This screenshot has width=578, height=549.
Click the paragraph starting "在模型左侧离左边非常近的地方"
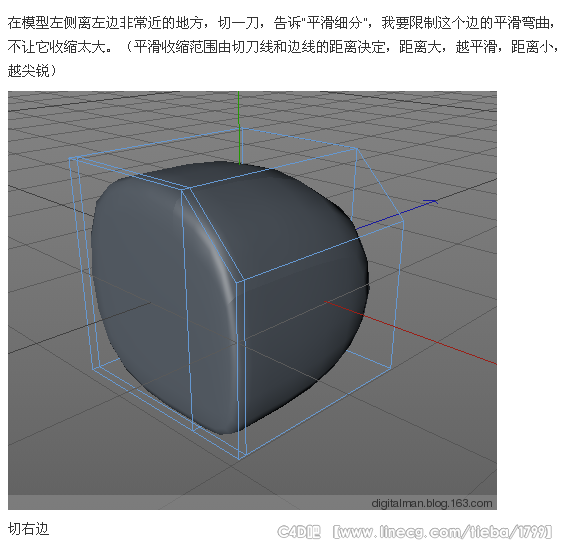(283, 47)
